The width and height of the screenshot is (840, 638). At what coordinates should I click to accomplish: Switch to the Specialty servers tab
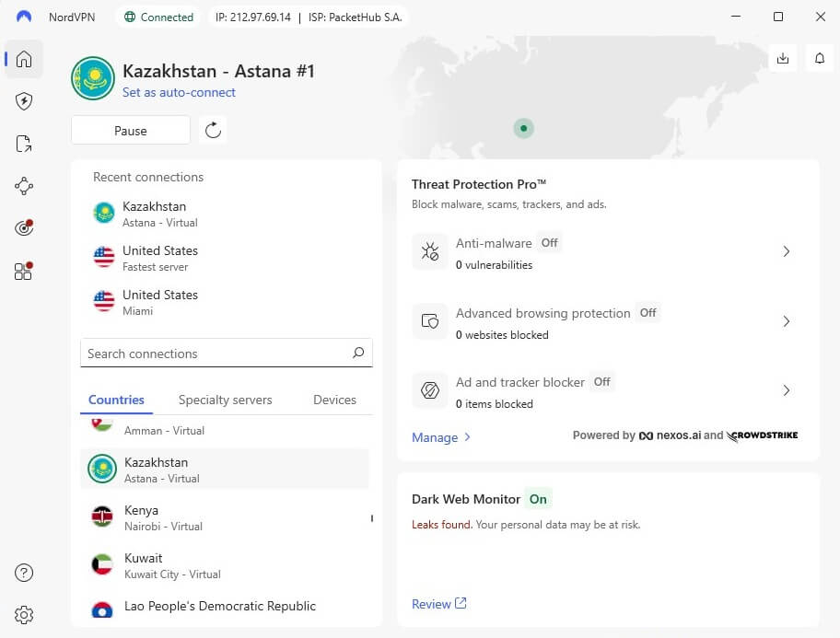[225, 400]
